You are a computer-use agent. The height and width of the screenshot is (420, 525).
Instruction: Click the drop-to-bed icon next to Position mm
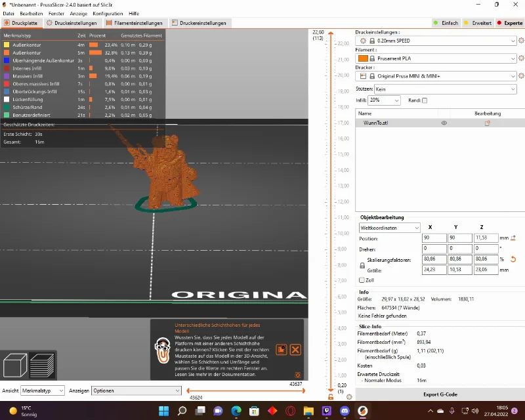[x=513, y=238]
